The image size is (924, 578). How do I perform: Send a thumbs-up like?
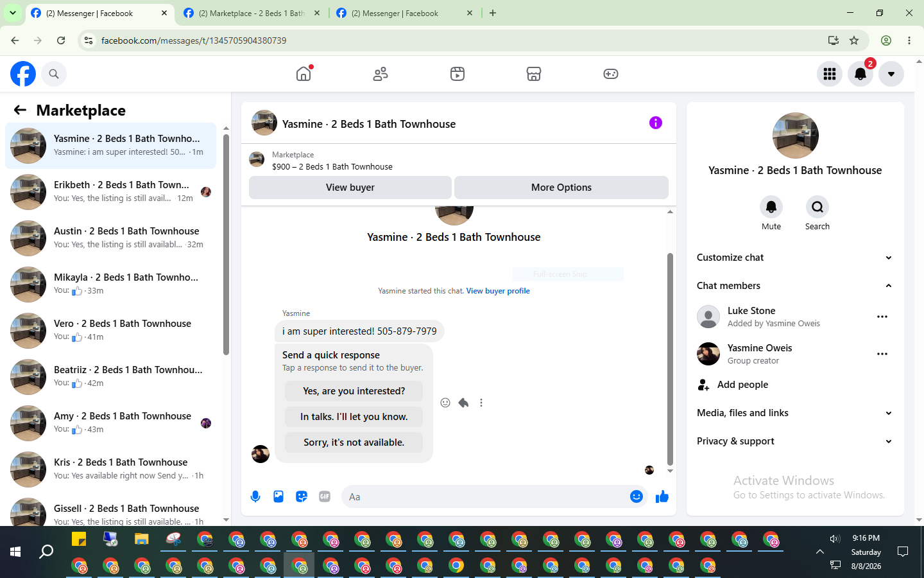(662, 496)
